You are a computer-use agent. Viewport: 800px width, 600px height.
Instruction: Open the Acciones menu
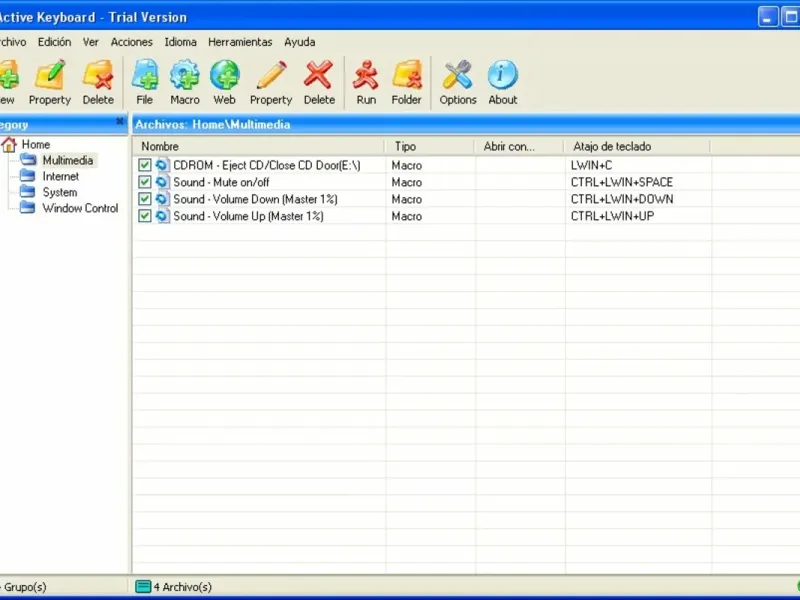click(132, 42)
